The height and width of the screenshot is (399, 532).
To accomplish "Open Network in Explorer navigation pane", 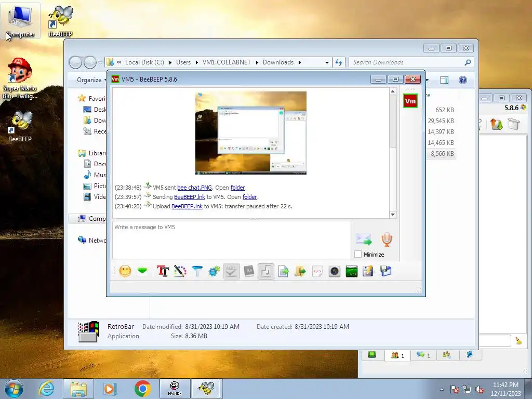I will pos(91,240).
